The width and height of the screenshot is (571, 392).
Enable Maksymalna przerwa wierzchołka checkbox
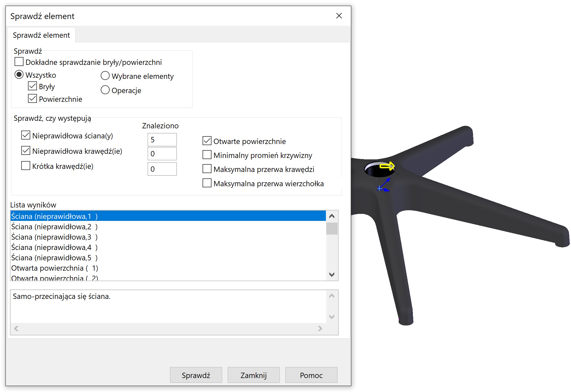207,183
